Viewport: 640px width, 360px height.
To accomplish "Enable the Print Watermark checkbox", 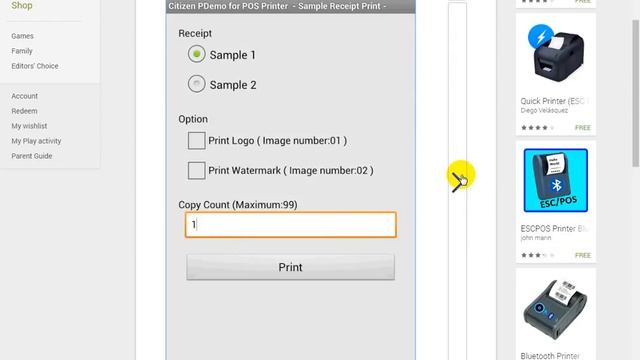I will (x=196, y=170).
